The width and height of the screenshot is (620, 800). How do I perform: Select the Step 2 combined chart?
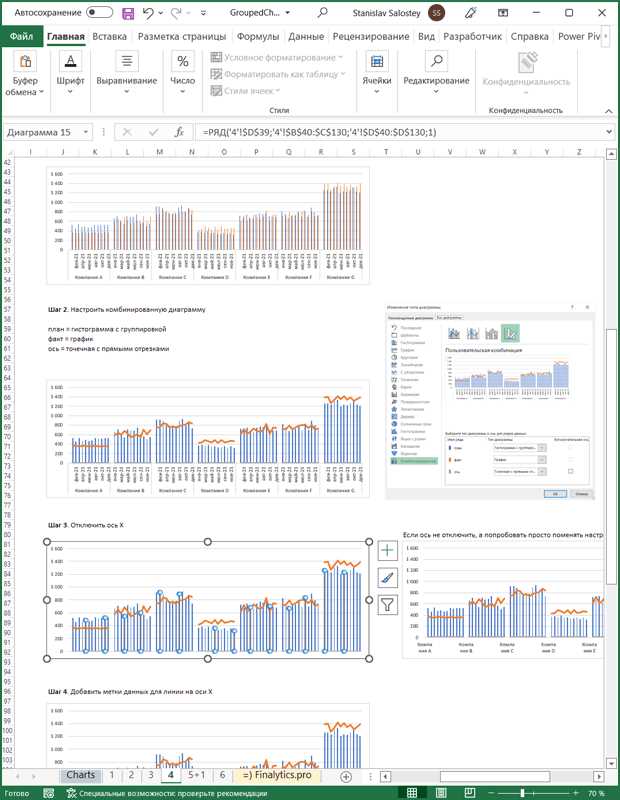(x=208, y=439)
